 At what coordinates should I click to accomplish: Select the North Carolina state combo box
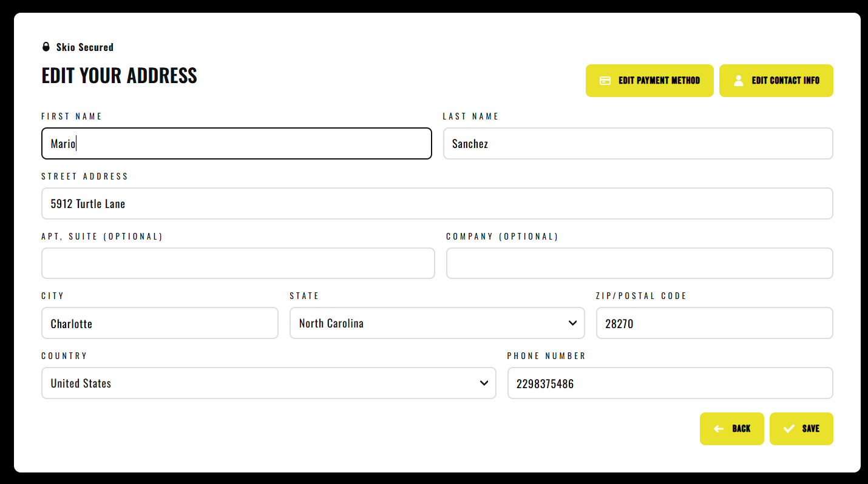pyautogui.click(x=425, y=323)
